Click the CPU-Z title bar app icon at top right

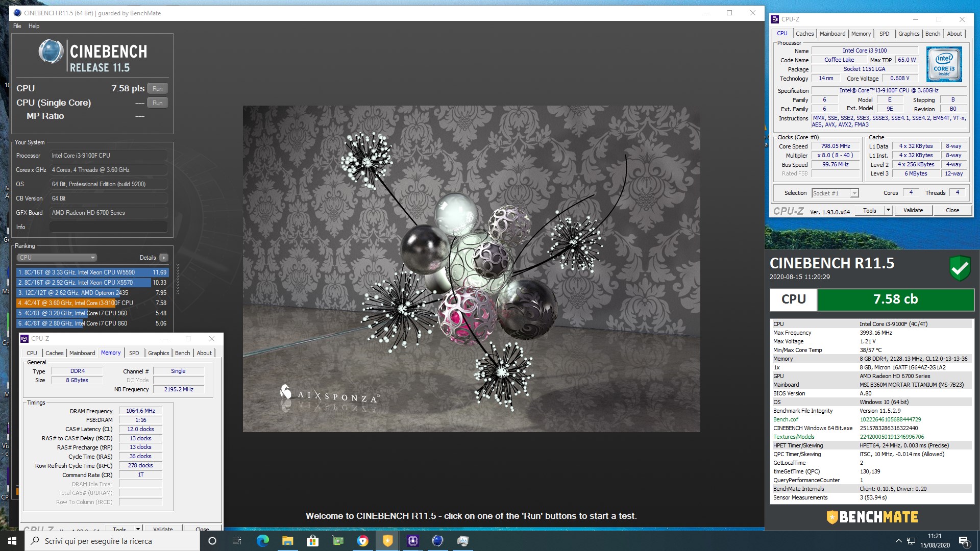tap(775, 19)
